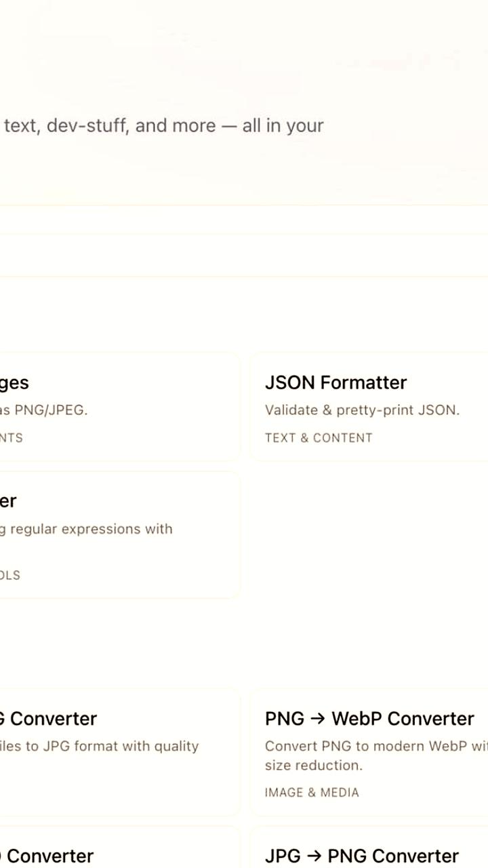The width and height of the screenshot is (488, 868).
Task: Click the truncated 'NTS' category label
Action: click(x=12, y=438)
